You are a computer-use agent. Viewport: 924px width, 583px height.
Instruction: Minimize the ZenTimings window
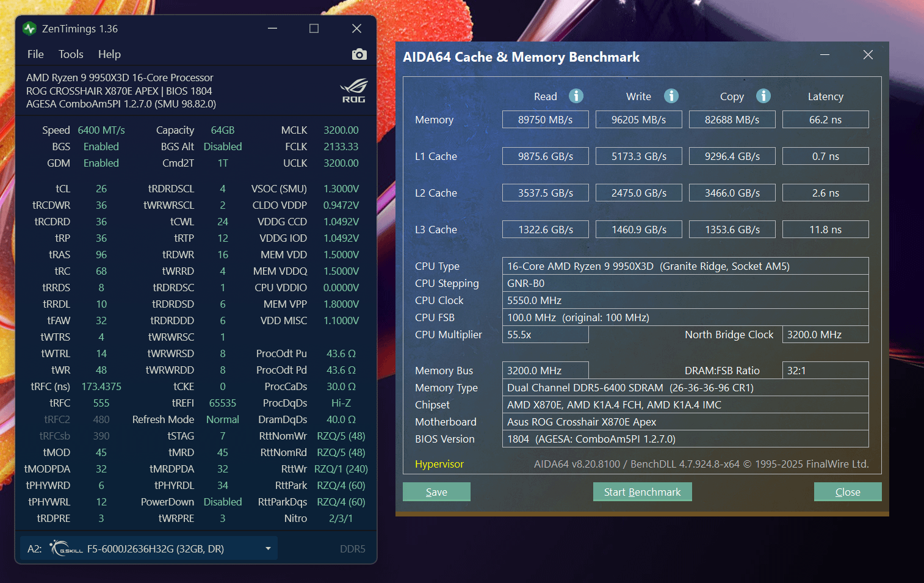(272, 29)
